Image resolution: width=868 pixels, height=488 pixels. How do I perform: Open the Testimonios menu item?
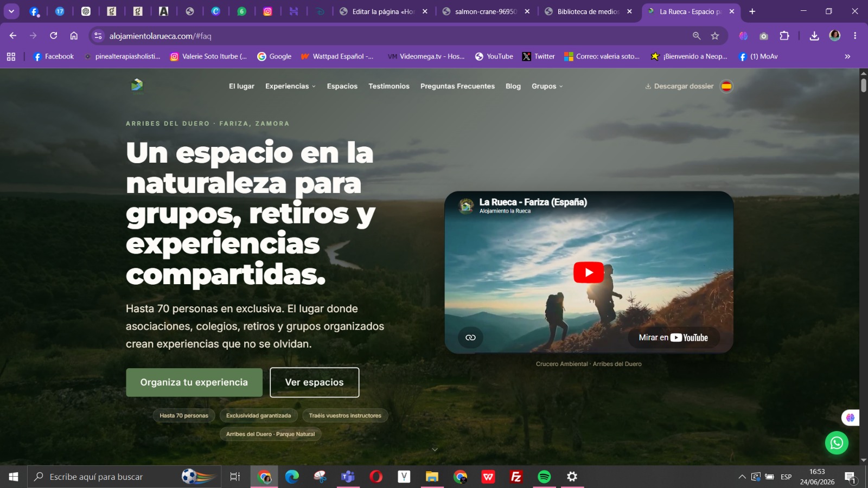(x=389, y=86)
